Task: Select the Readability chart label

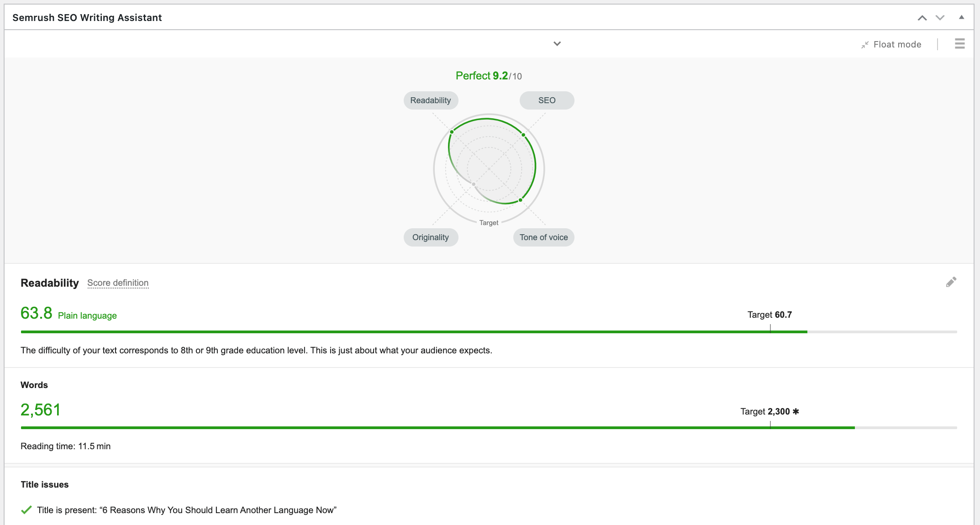Action: click(x=430, y=100)
